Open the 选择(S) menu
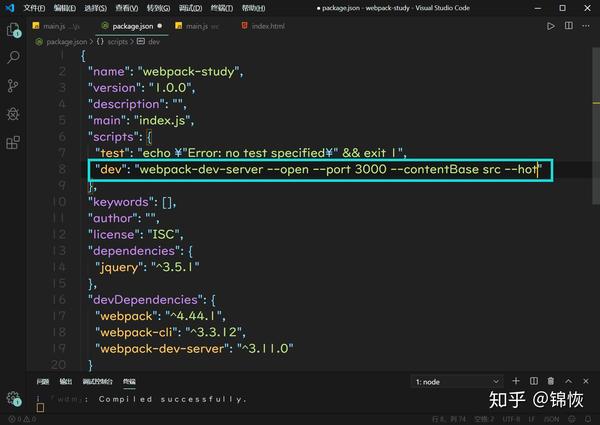The height and width of the screenshot is (425, 600). tap(96, 8)
